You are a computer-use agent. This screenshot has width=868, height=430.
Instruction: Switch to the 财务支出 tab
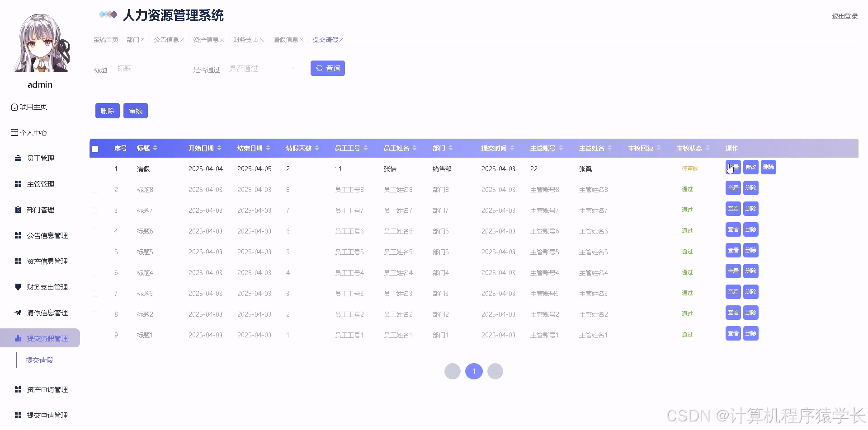point(246,39)
